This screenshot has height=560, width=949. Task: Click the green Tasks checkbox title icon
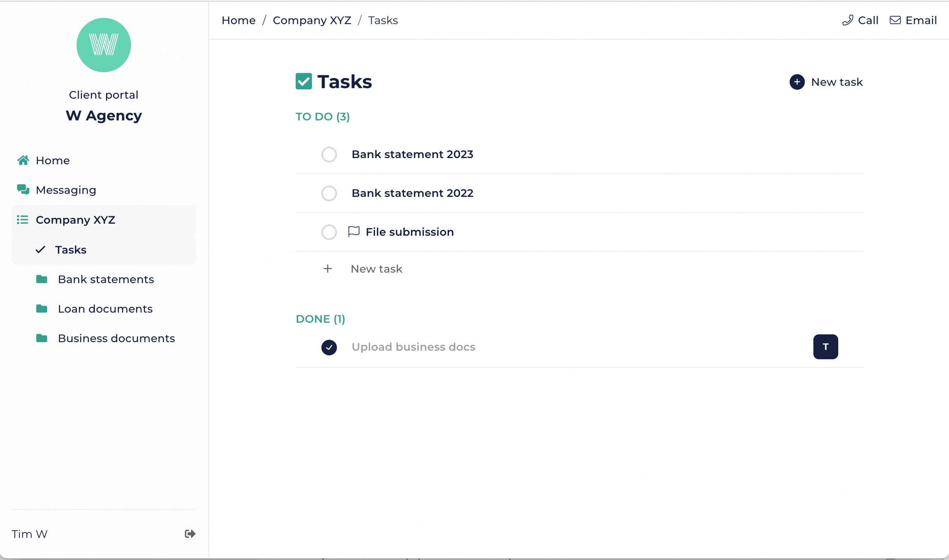tap(304, 81)
